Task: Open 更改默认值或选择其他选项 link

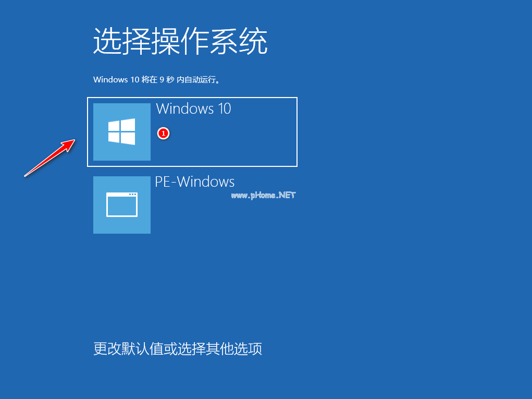Action: click(178, 349)
